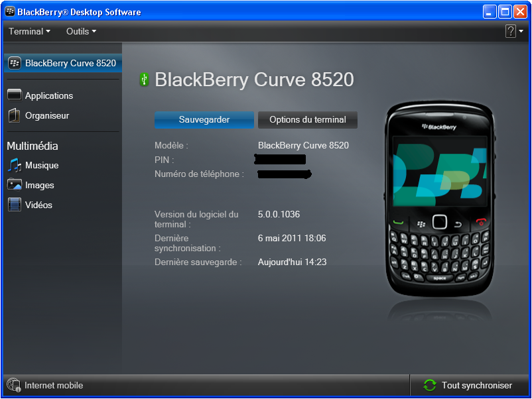Screen dimensions: 532x399
Task: Close the BlackBerry Desktop Software window
Action: point(520,12)
